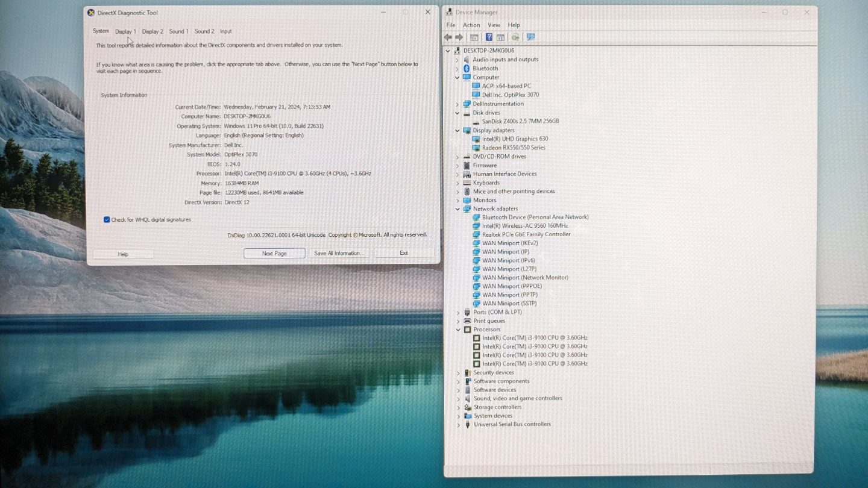Collapse the Network adapters category
Viewport: 868px width, 488px height.
tap(458, 209)
